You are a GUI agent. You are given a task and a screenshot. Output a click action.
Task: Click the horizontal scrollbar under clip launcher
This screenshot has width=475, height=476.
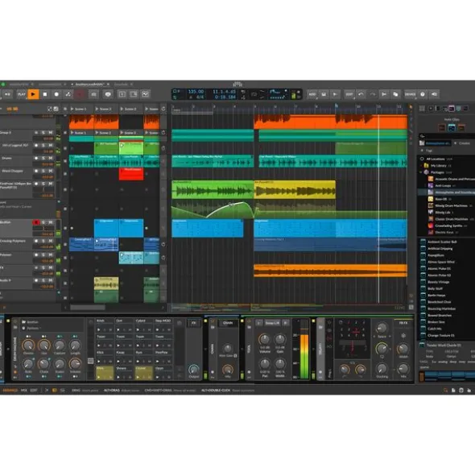(88, 308)
